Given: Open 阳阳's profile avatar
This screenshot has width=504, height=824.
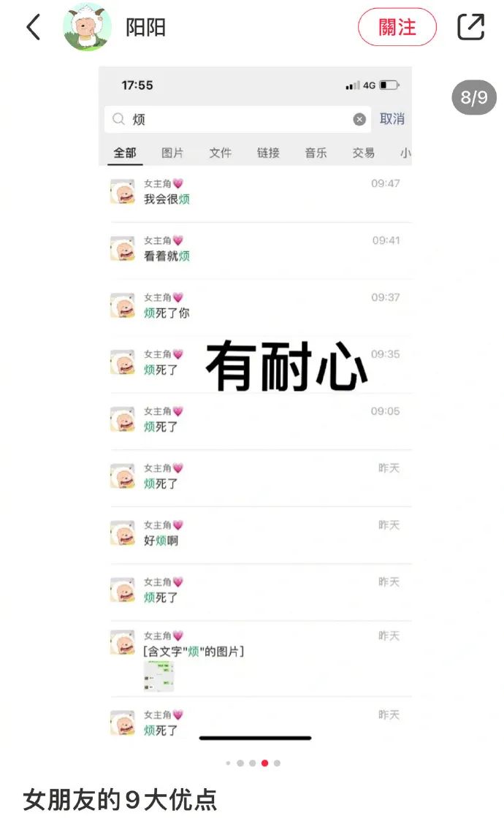Looking at the screenshot, I should click(87, 27).
